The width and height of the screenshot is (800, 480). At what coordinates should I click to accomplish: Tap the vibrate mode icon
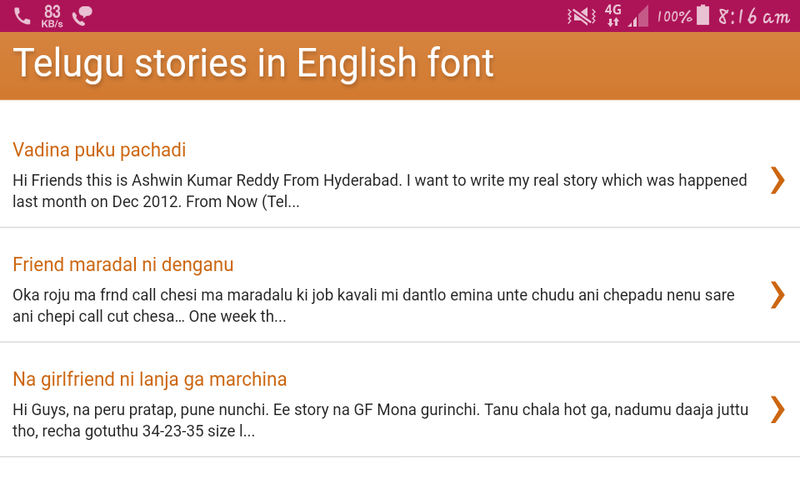click(580, 16)
